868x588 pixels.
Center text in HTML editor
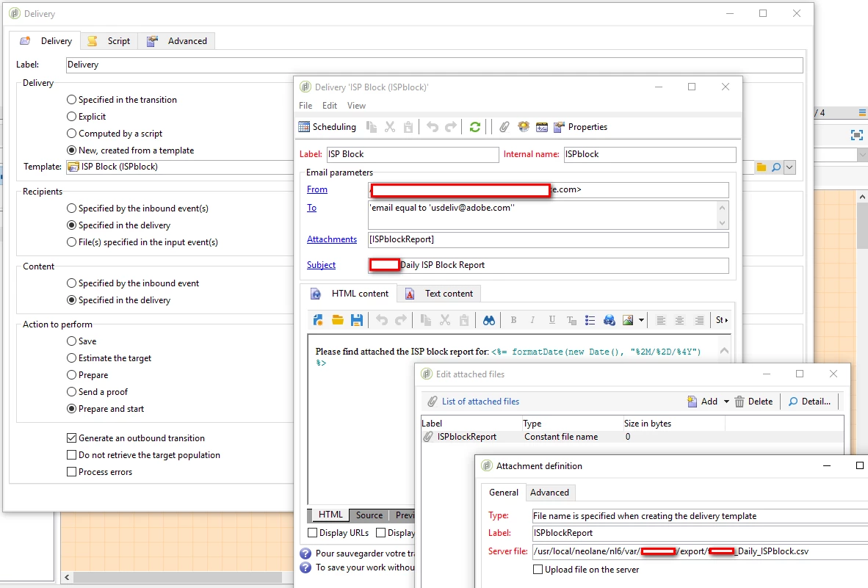pos(680,320)
